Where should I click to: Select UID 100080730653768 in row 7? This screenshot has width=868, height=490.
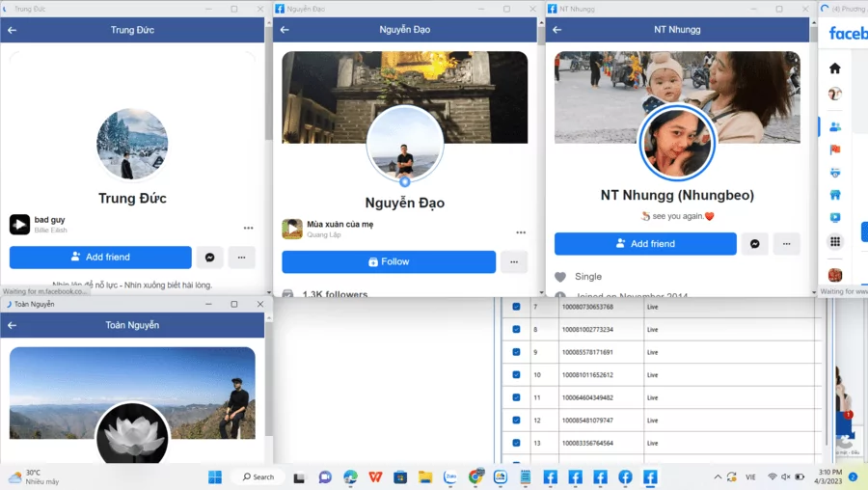coord(588,307)
